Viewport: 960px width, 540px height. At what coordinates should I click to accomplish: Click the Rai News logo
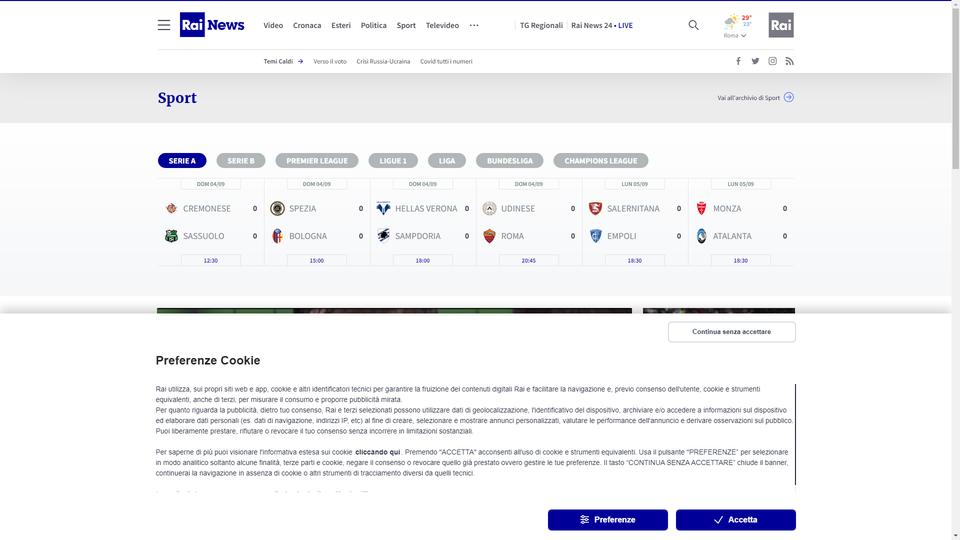212,25
